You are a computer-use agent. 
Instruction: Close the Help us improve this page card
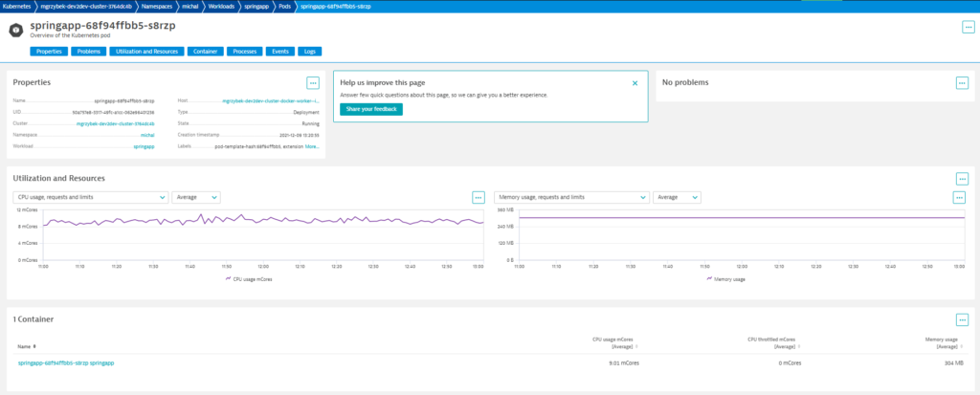635,83
